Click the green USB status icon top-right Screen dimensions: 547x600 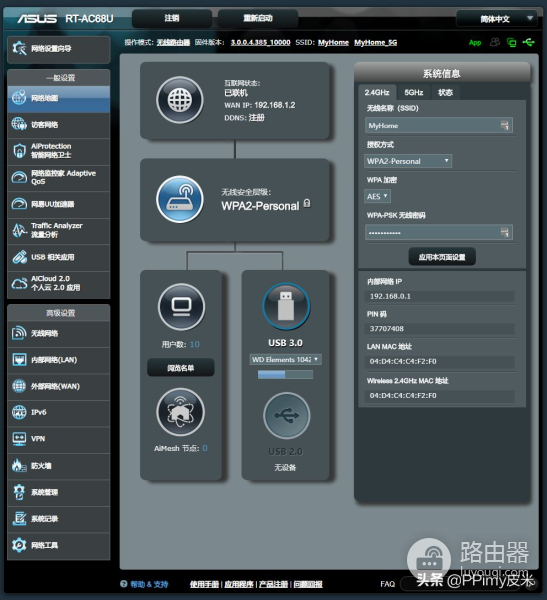[x=529, y=42]
